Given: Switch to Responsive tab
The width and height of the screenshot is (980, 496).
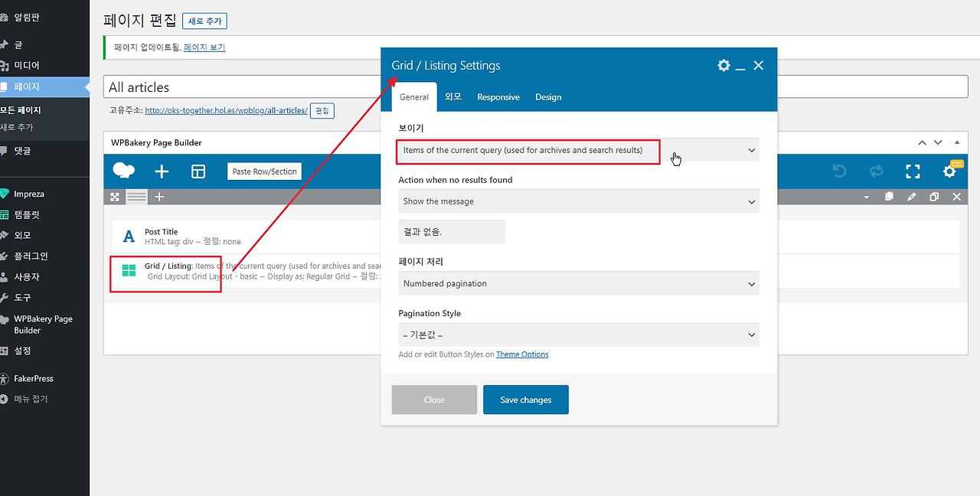Looking at the screenshot, I should point(498,97).
